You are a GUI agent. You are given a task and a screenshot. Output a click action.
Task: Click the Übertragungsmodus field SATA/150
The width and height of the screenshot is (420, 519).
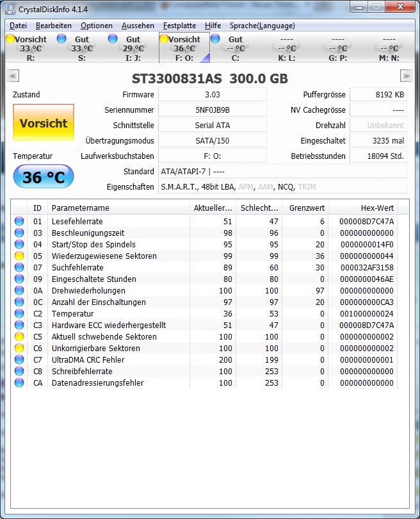point(213,141)
